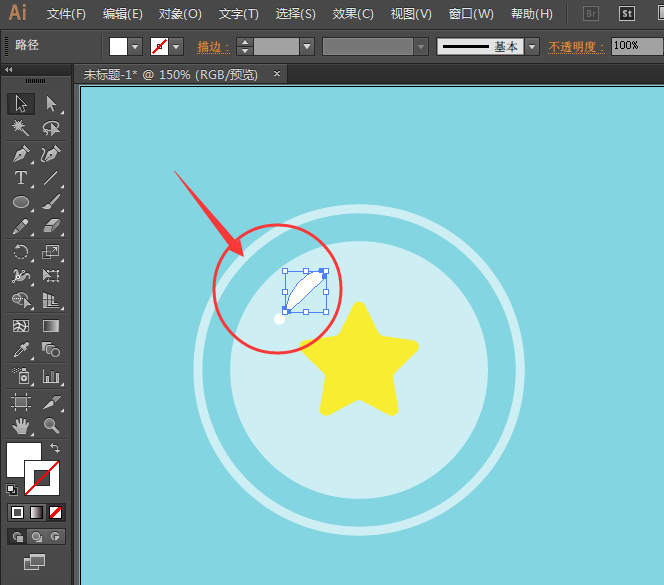Open fill color dropdown arrow
The height and width of the screenshot is (585, 664).
135,47
